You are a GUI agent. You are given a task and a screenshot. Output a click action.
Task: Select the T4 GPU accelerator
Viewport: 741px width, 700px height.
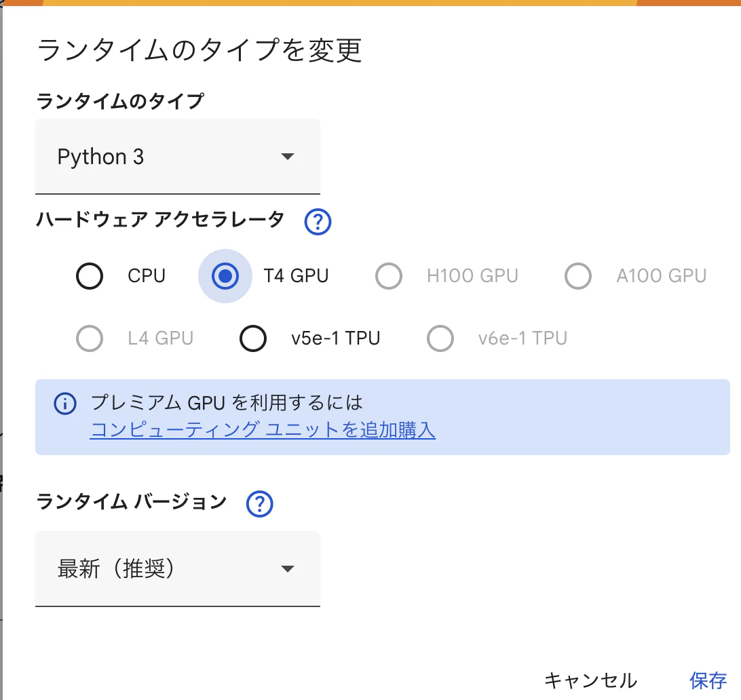click(225, 276)
